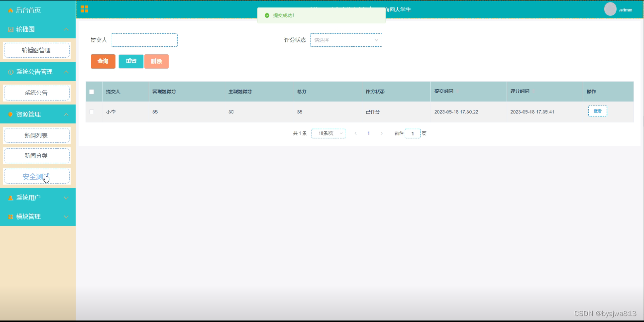
Task: Toggle the select-all checkbox in table header
Action: 92,92
